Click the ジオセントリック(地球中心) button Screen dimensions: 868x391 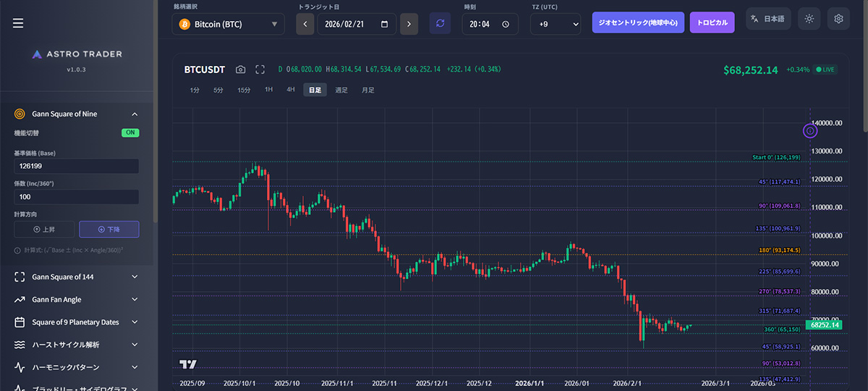[x=638, y=22]
